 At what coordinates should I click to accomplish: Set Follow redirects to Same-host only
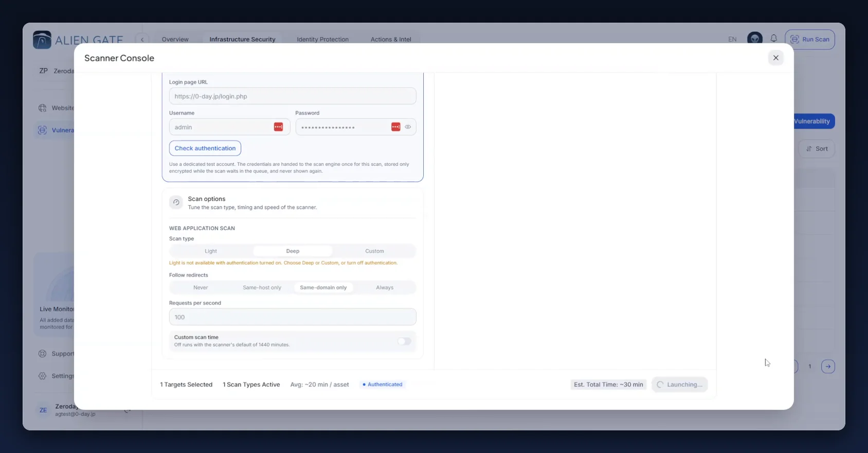click(262, 288)
